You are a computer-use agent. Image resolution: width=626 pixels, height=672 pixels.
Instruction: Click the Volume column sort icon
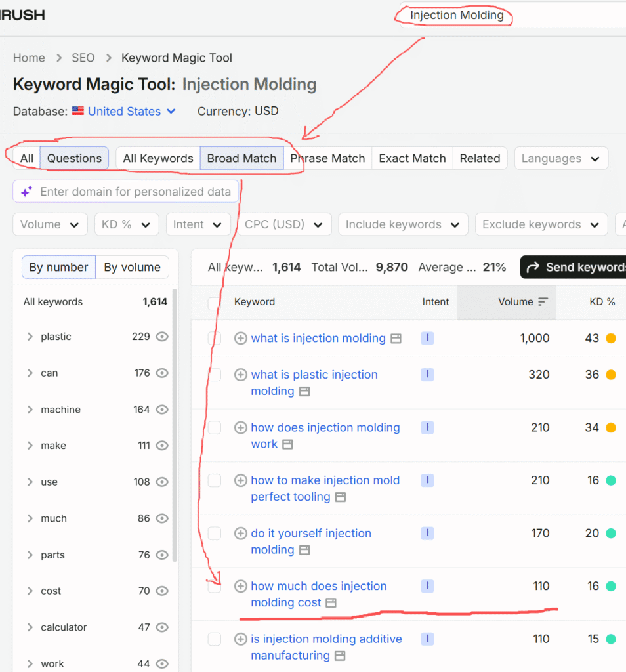[x=543, y=302]
